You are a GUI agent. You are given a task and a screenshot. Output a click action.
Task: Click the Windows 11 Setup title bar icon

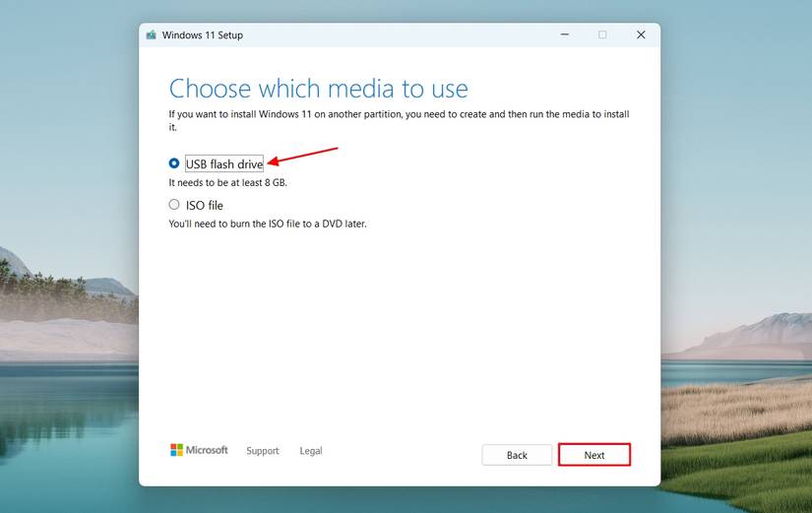pos(152,34)
